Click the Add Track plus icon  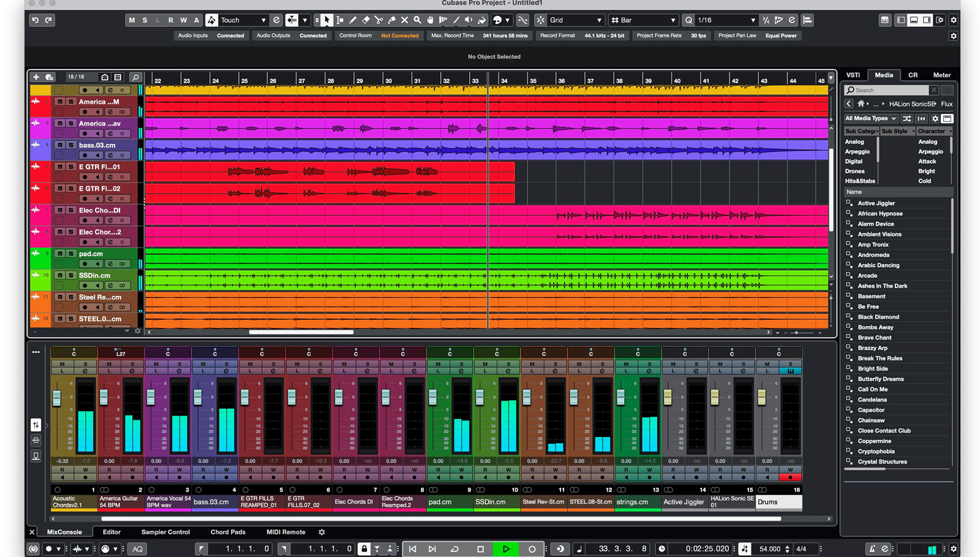(36, 77)
